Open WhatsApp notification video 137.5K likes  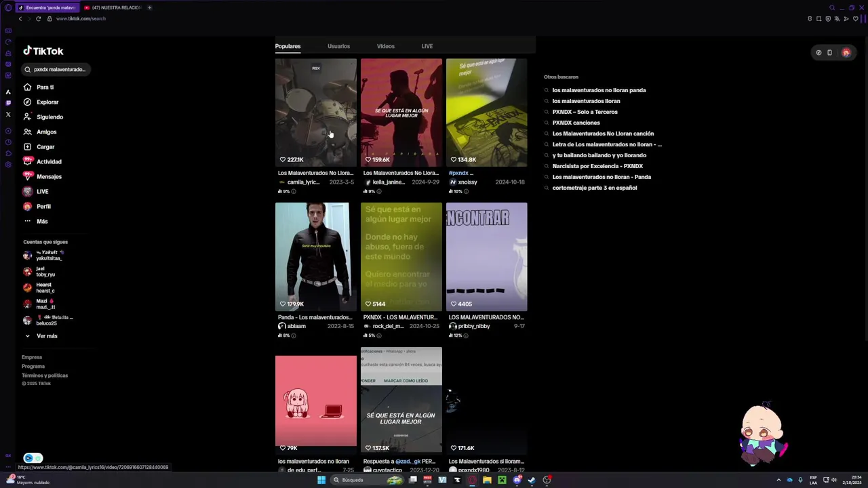[401, 400]
